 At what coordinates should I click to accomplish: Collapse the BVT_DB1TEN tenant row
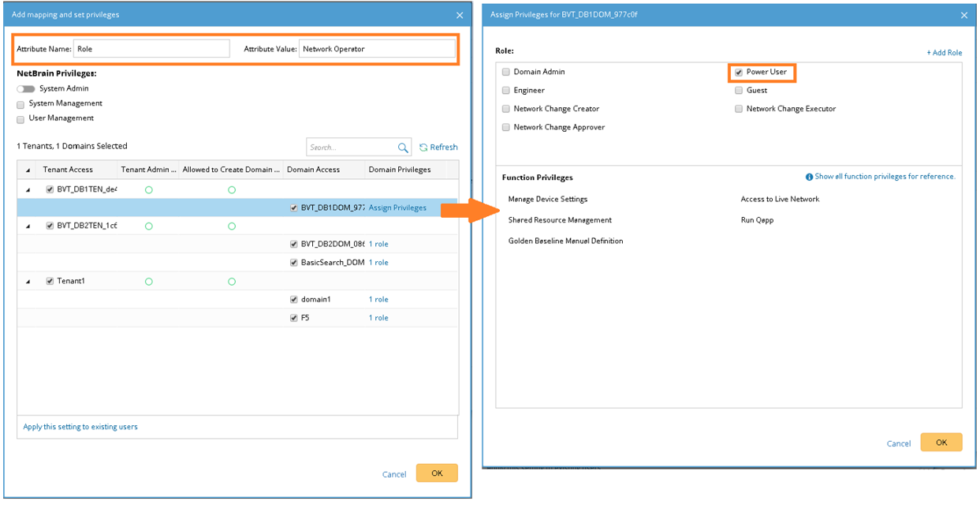click(x=28, y=190)
